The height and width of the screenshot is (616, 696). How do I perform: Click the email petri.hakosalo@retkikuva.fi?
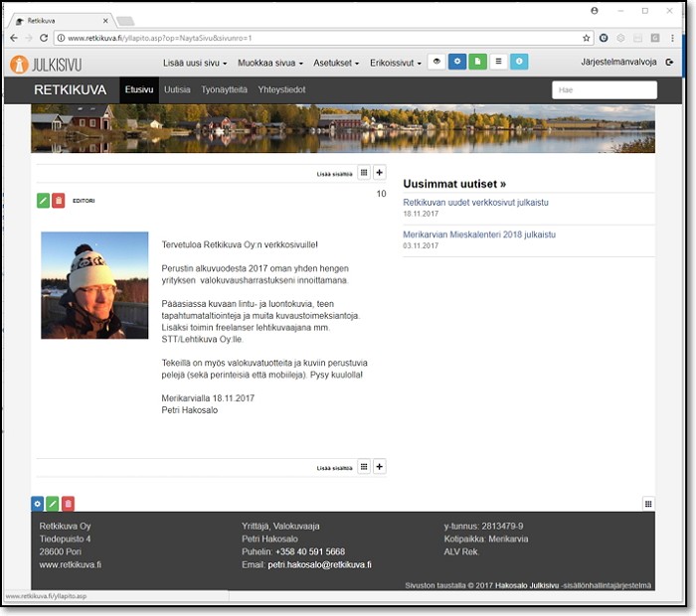tap(319, 564)
